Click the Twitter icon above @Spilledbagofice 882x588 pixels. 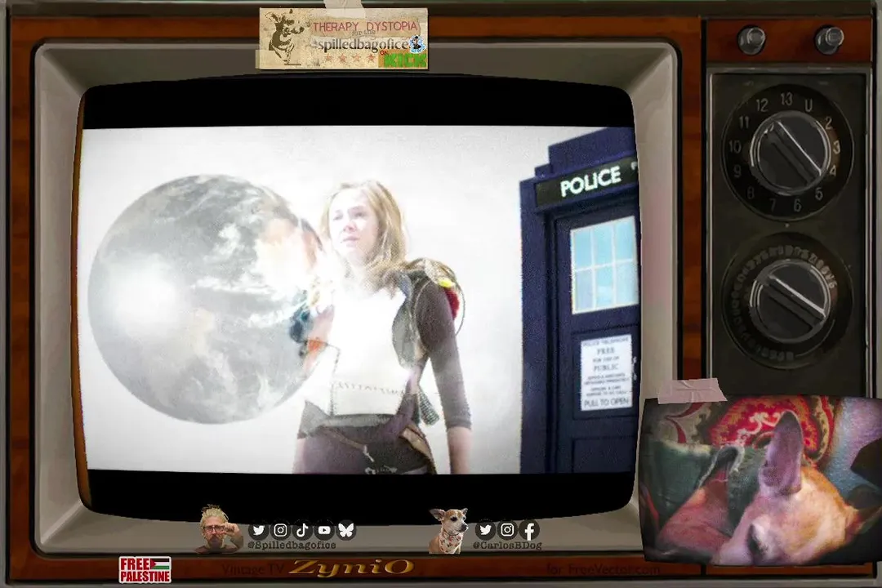[259, 530]
